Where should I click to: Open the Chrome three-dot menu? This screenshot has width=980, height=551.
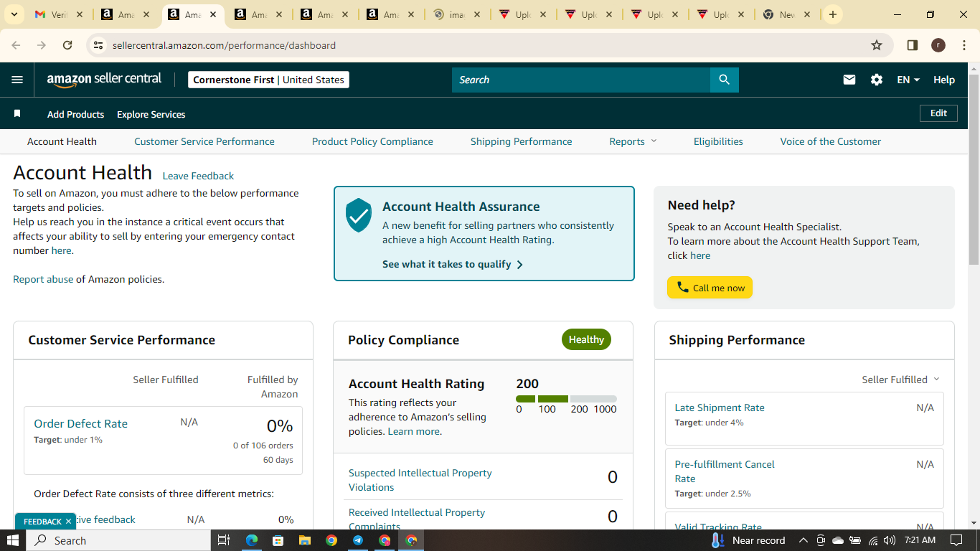click(x=963, y=45)
